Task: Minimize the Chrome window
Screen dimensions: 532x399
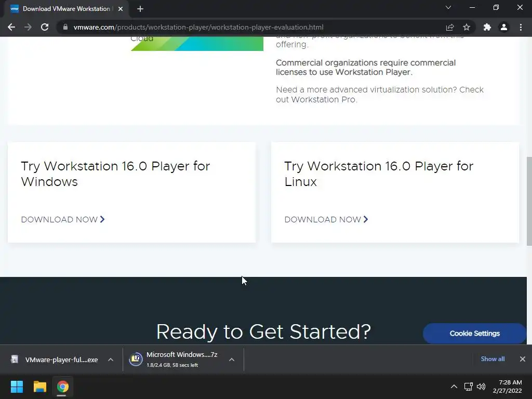Action: (x=472, y=7)
